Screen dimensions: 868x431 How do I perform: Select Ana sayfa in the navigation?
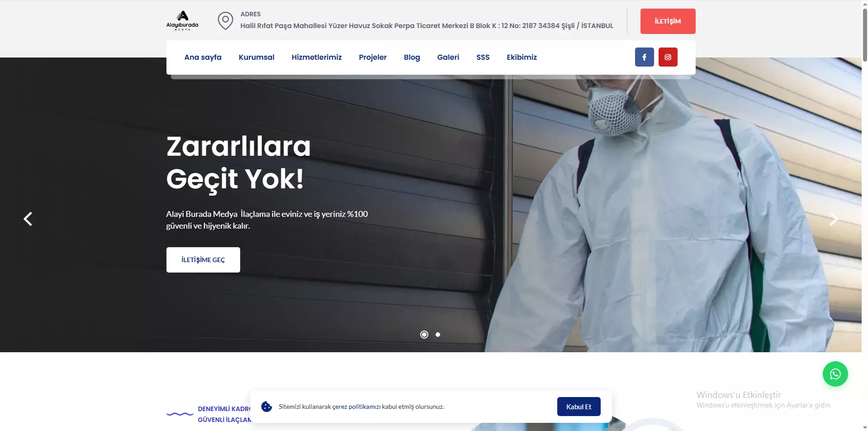tap(202, 57)
